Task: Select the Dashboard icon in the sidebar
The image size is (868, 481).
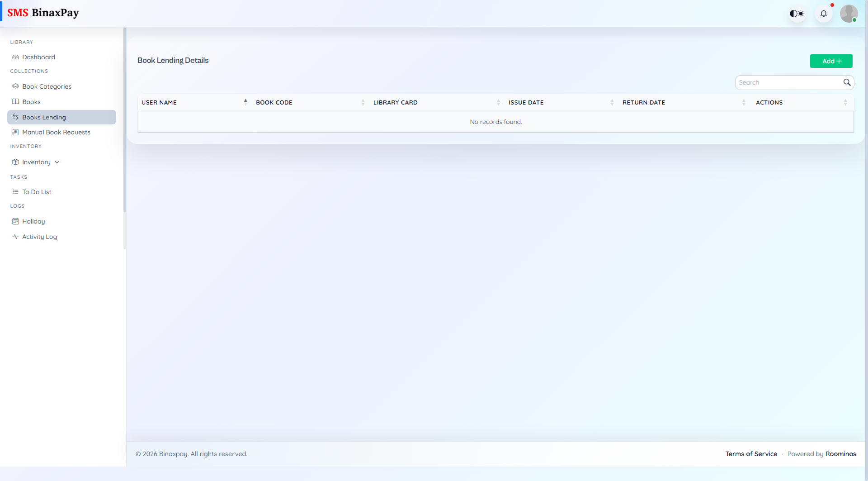Action: tap(15, 57)
